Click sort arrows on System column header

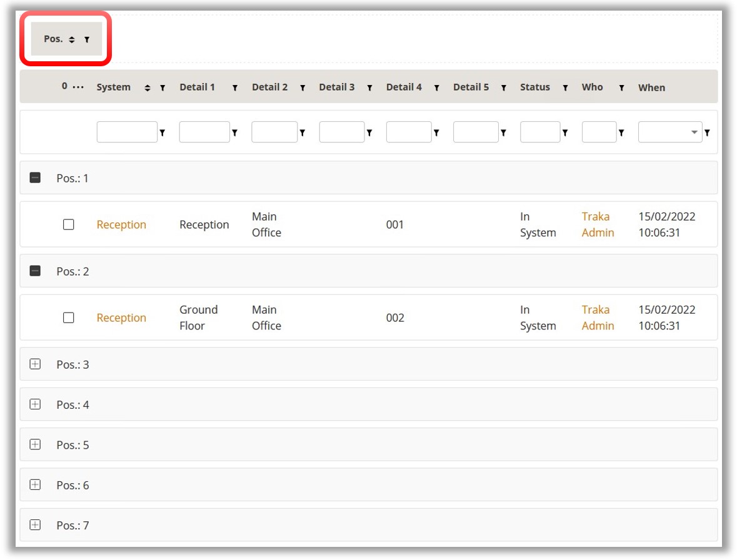[148, 88]
